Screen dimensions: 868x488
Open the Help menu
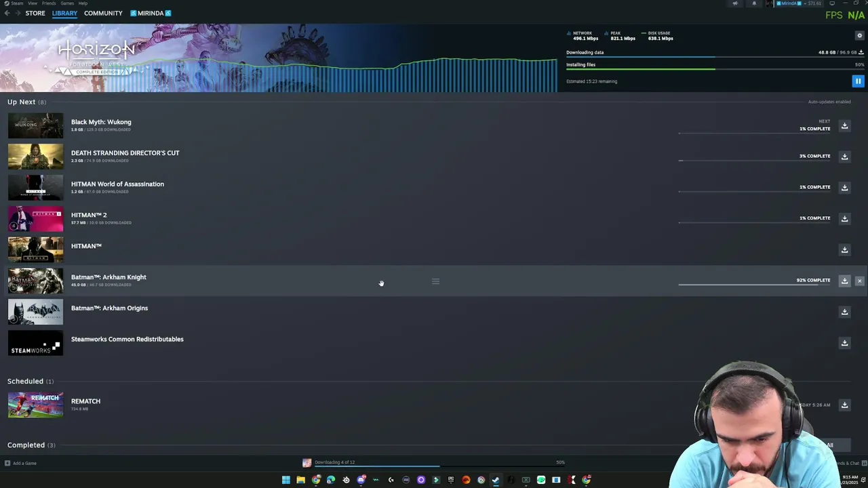click(83, 3)
